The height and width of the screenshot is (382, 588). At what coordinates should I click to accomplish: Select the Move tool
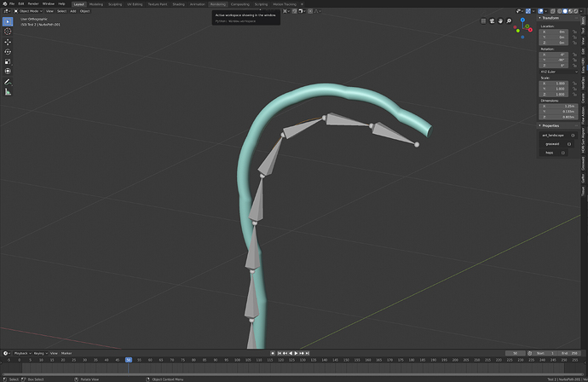8,42
